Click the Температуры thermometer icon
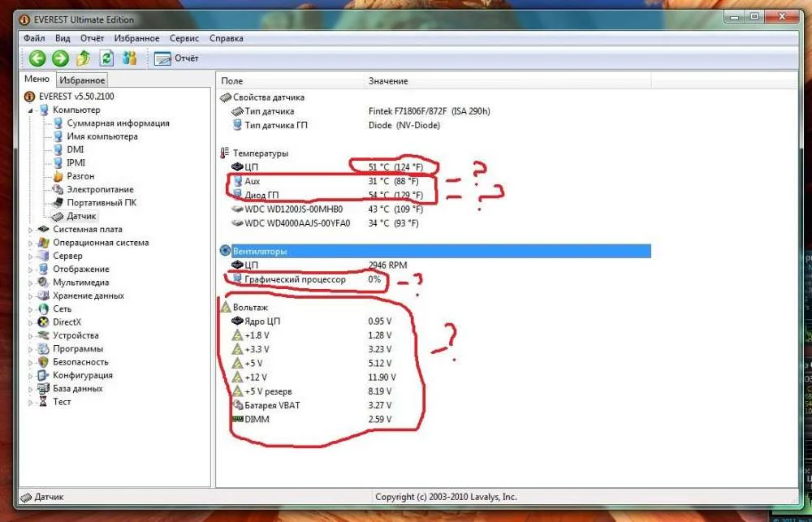This screenshot has height=522, width=812. pos(225,153)
